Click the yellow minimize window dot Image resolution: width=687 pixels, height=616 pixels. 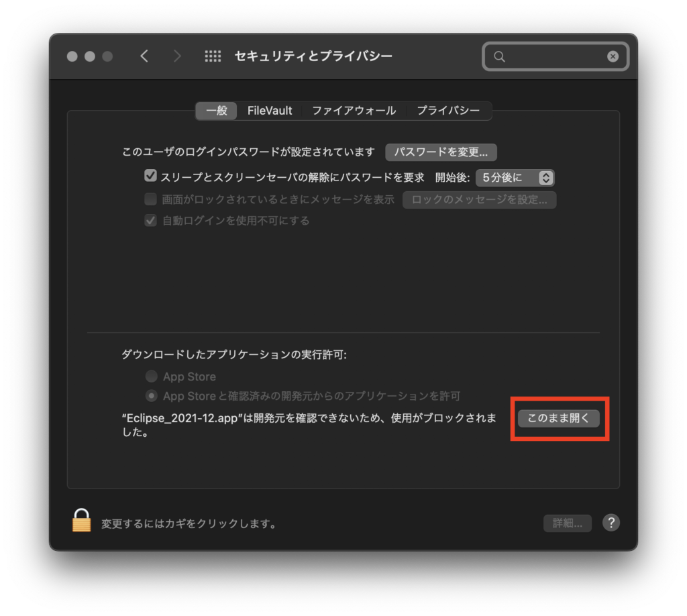click(x=90, y=56)
